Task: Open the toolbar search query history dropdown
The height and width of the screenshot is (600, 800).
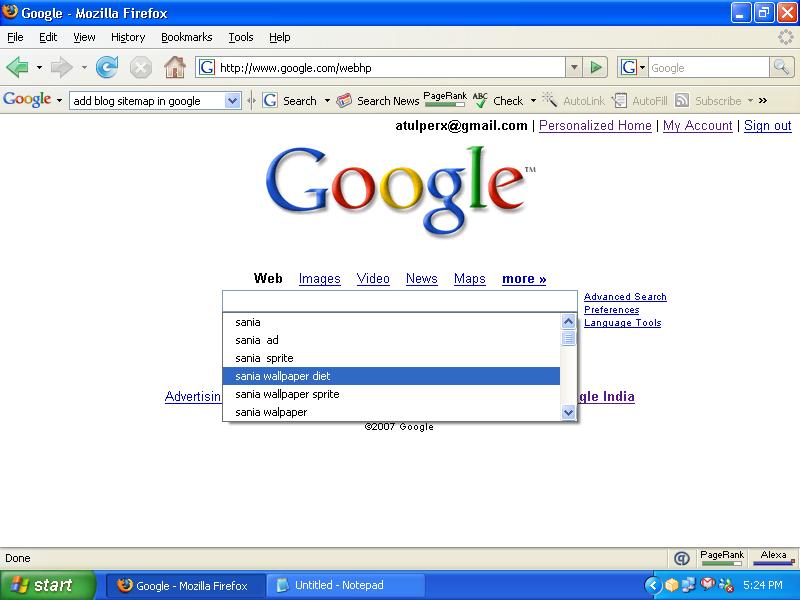Action: click(232, 101)
